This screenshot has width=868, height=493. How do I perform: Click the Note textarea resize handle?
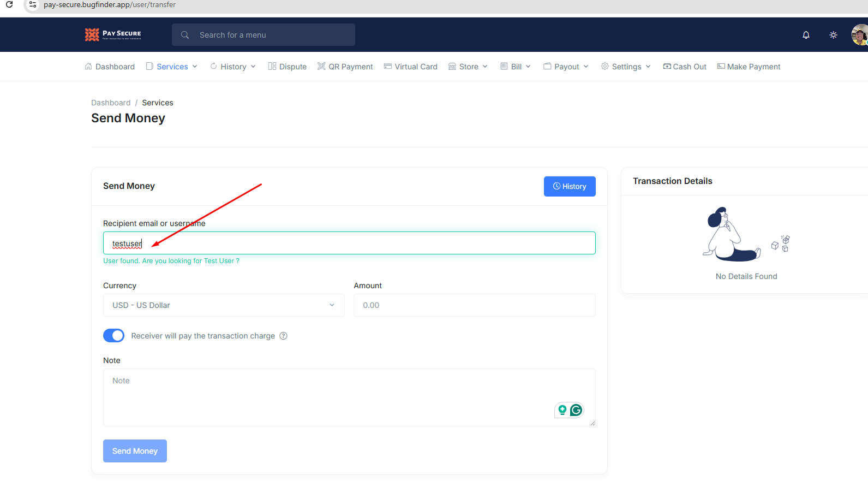tap(592, 423)
